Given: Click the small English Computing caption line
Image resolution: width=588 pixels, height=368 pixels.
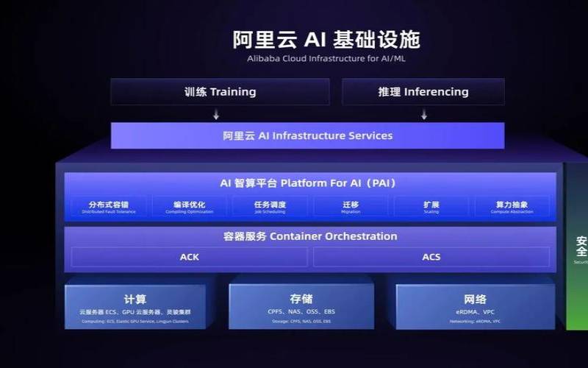Looking at the screenshot, I should point(135,322).
